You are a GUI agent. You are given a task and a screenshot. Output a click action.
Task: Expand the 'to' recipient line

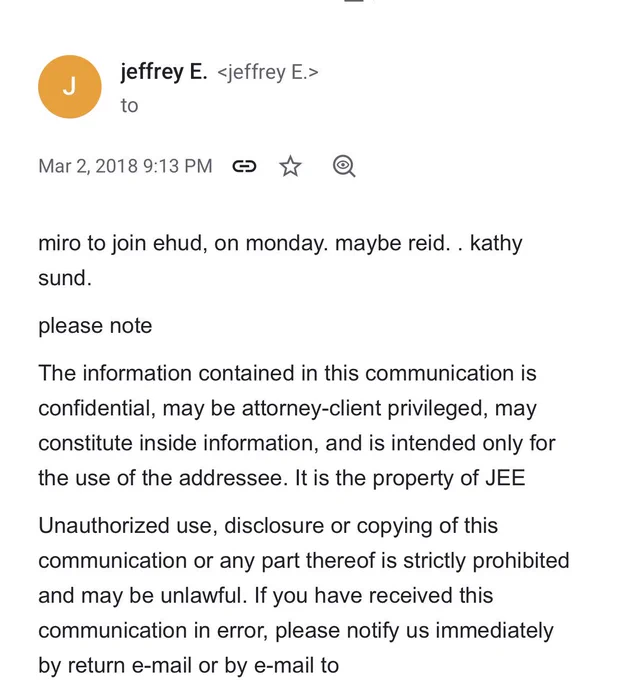click(x=129, y=106)
